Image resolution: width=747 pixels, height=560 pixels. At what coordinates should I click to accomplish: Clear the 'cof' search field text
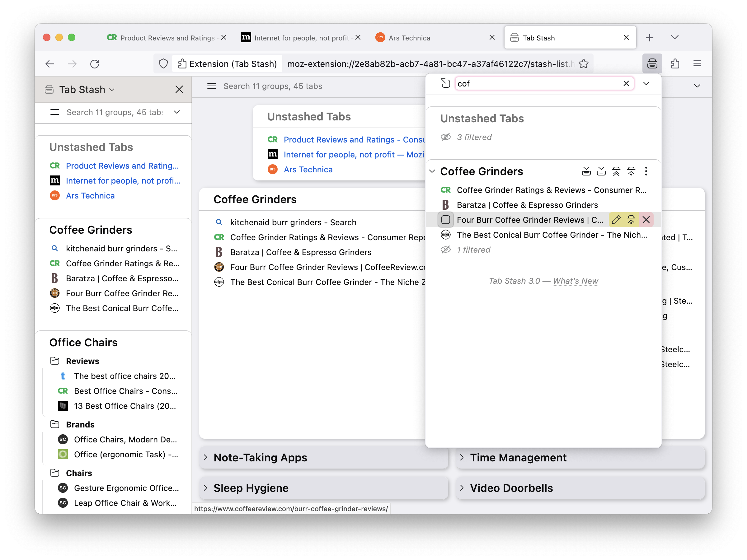coord(626,83)
